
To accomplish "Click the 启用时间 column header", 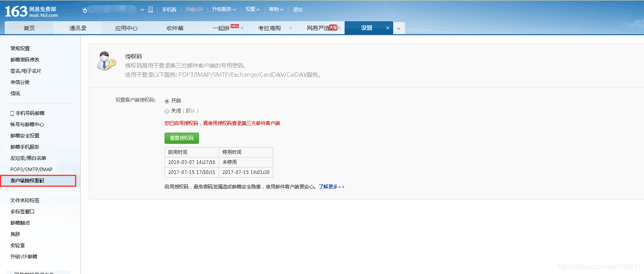I will point(192,152).
